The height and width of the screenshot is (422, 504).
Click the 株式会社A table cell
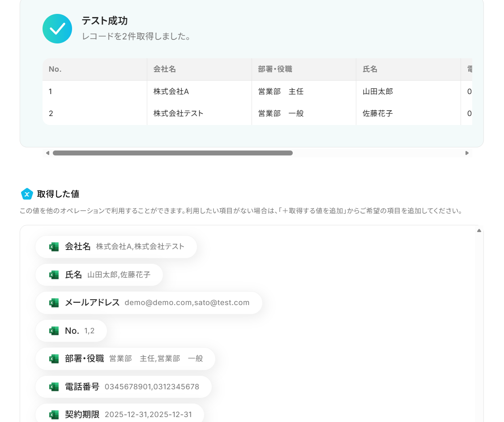click(199, 92)
